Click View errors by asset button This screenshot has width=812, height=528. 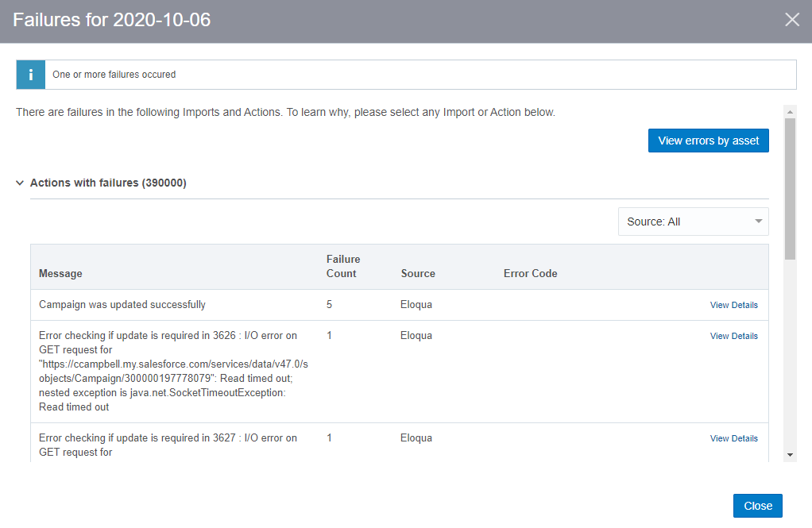(x=708, y=141)
